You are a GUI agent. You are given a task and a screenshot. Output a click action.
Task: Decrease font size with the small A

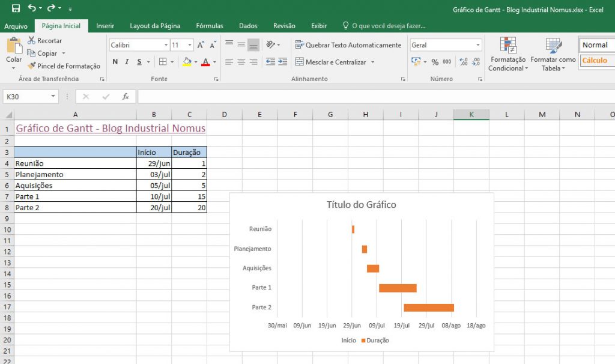[213, 45]
